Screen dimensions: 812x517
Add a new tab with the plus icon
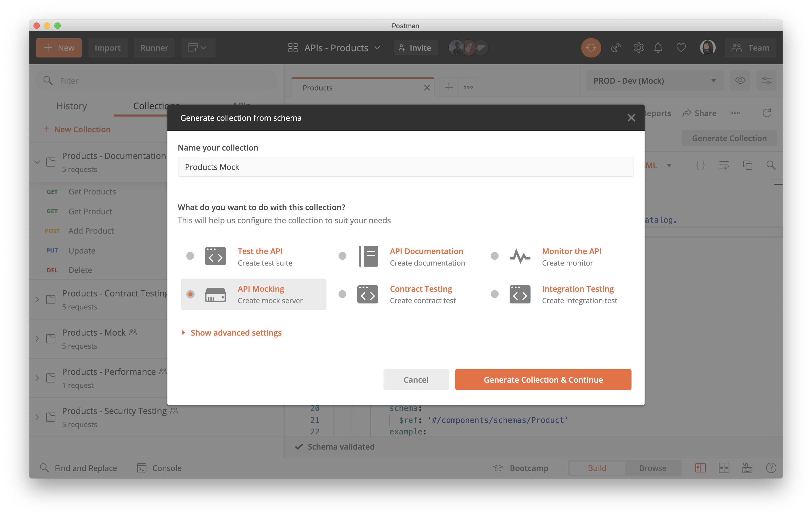(448, 88)
